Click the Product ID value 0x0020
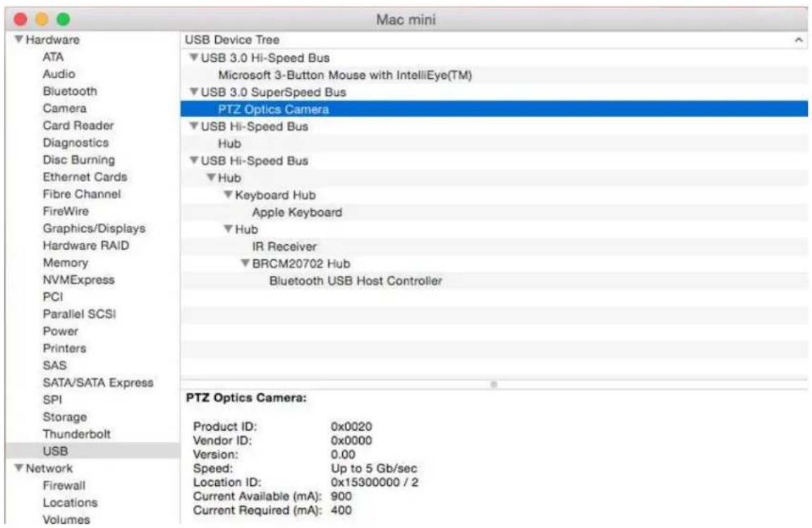 tap(351, 426)
